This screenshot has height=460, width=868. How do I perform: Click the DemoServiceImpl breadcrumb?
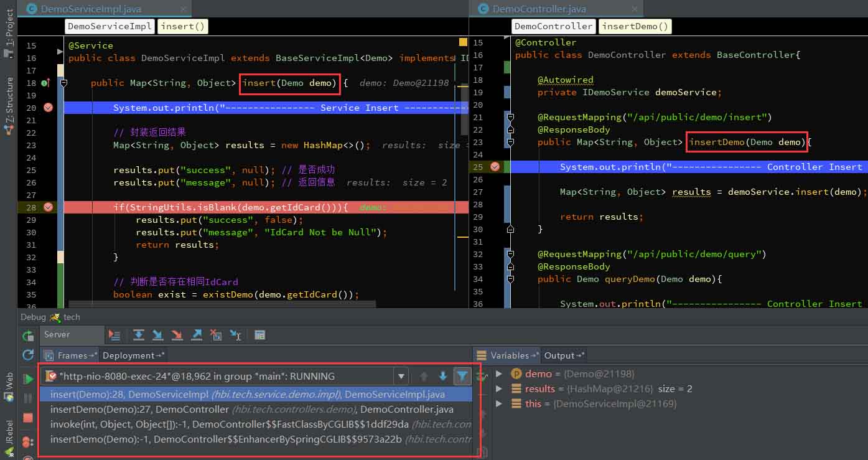point(110,26)
